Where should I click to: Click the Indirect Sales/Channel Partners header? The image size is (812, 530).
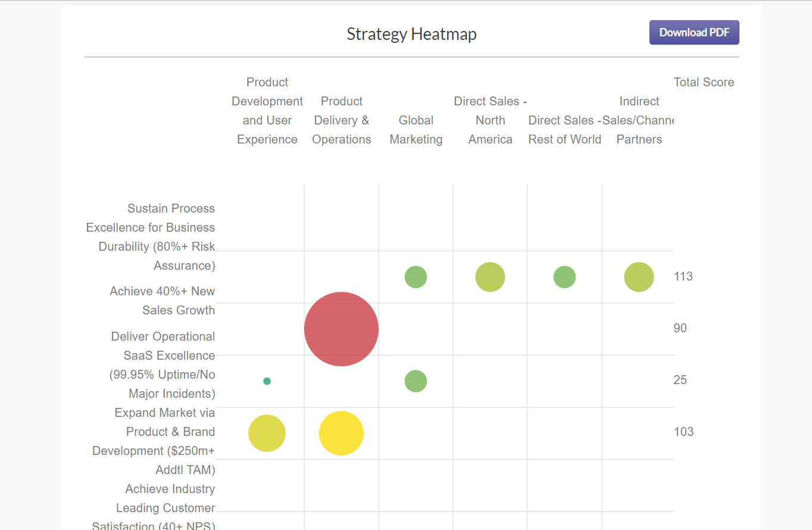click(x=639, y=120)
